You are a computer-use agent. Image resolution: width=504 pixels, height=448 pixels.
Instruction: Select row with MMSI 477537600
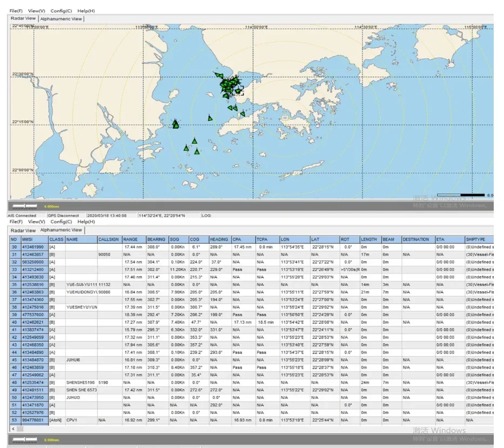coord(252,315)
